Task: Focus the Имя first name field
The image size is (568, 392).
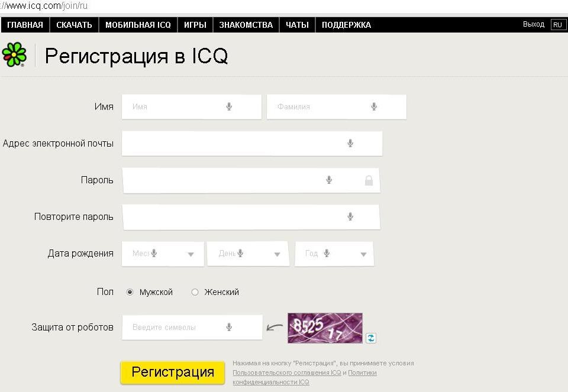Action: [x=192, y=107]
